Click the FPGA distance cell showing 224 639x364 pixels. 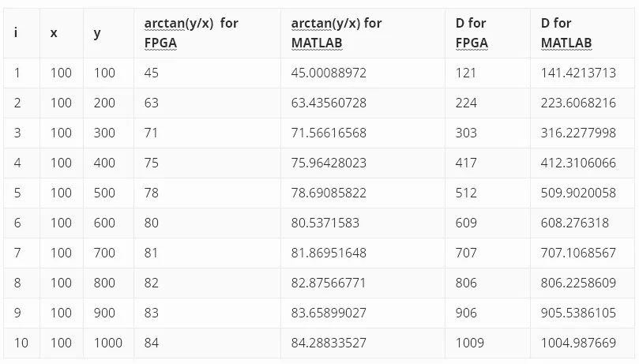(466, 103)
